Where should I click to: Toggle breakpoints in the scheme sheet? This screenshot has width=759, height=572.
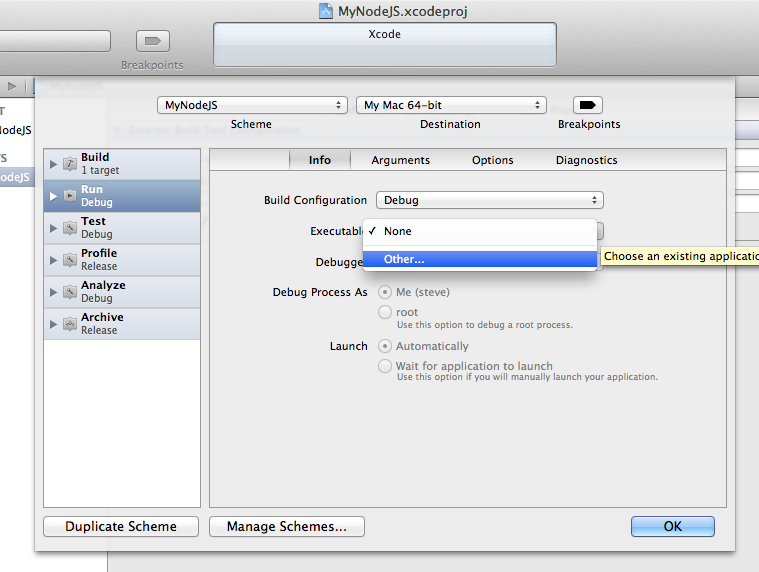pyautogui.click(x=588, y=105)
